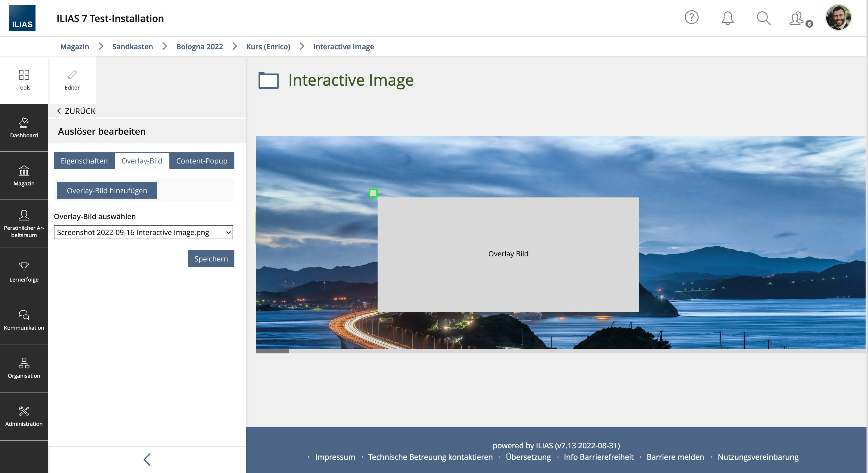Click the ILIAS logo
Screen dimensions: 868x473
pyautogui.click(x=22, y=18)
